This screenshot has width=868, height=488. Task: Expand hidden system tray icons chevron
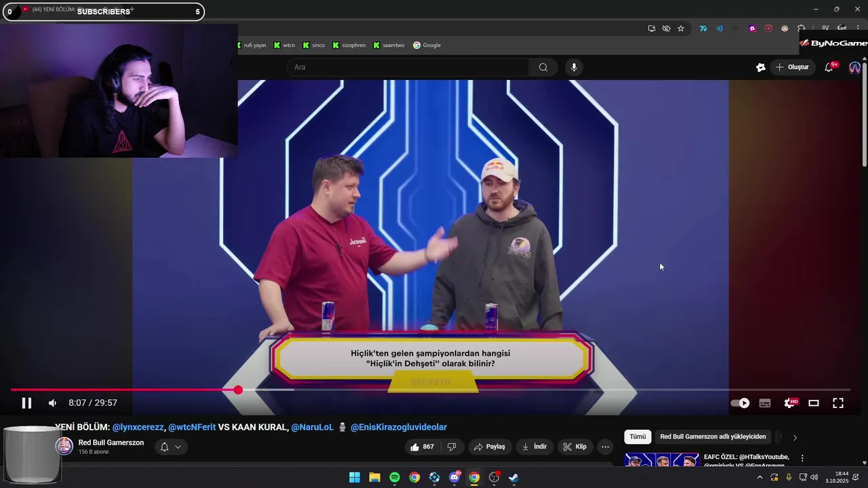[759, 478]
